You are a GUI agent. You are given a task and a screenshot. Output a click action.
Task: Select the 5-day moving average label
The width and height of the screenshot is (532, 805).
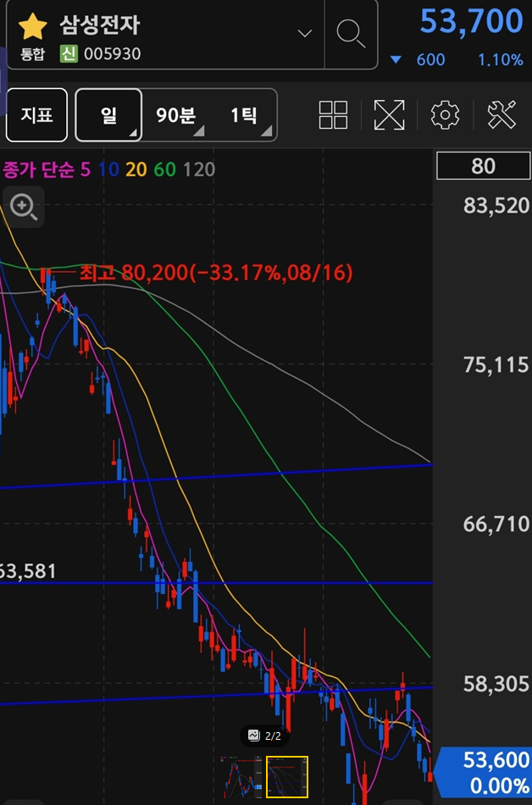coord(86,169)
